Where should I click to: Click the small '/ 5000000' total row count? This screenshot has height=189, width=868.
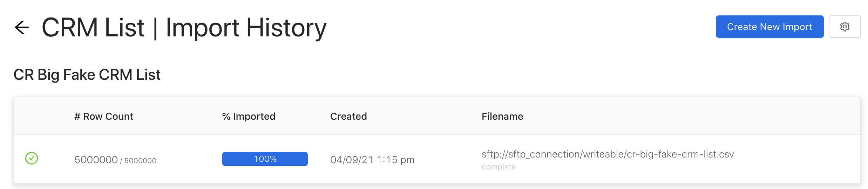[x=138, y=161]
